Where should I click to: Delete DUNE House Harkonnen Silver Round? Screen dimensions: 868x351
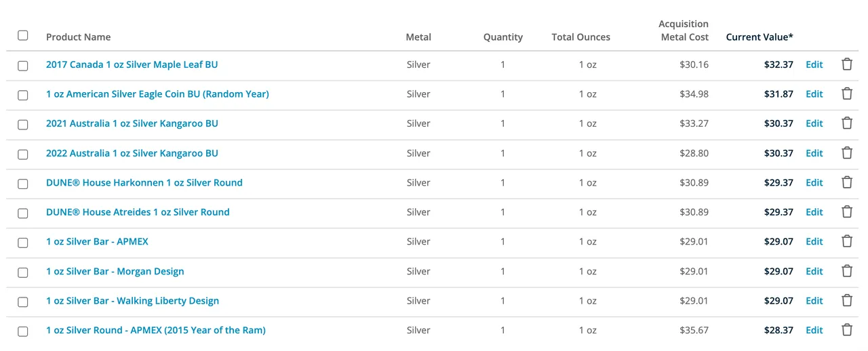click(846, 182)
